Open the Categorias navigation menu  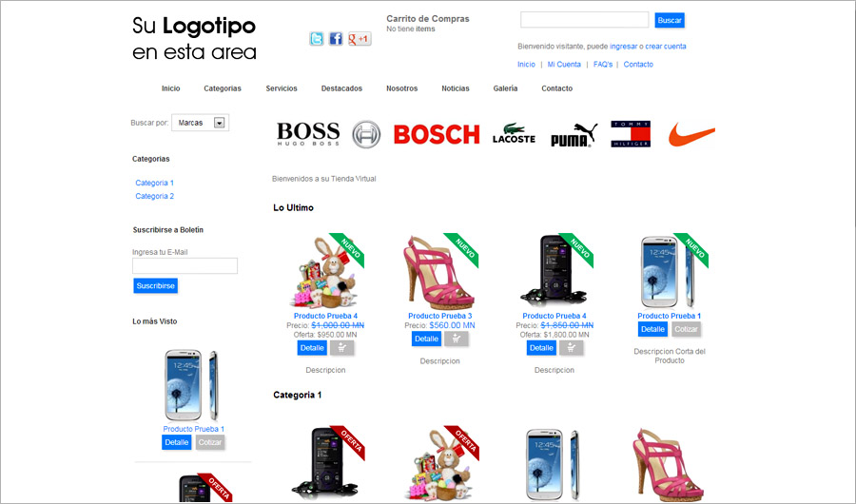click(223, 88)
